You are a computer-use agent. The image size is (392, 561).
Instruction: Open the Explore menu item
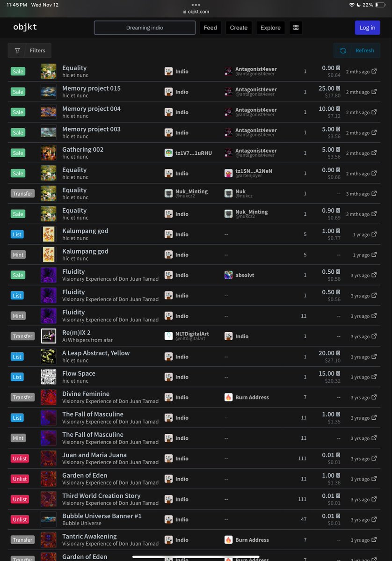(x=270, y=28)
